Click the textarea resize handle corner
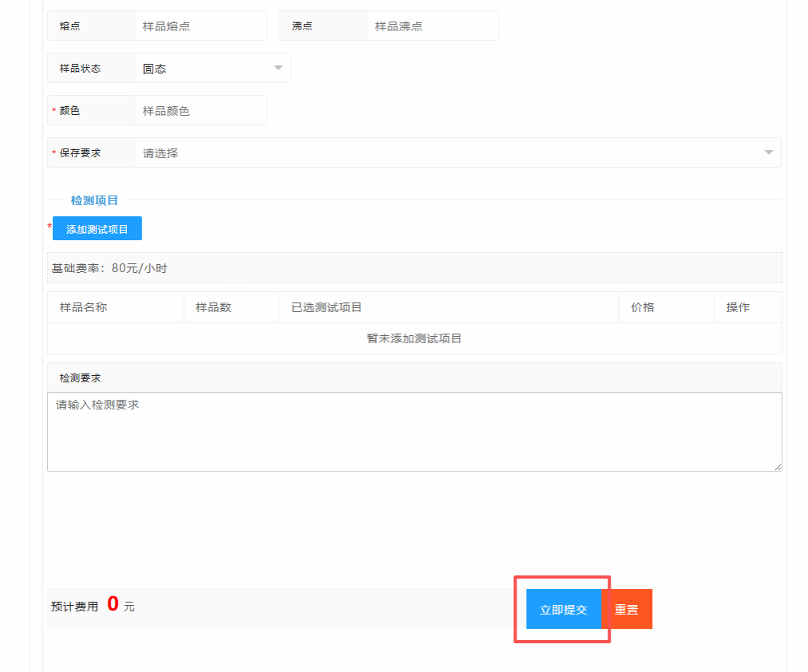The height and width of the screenshot is (672, 808). [778, 467]
